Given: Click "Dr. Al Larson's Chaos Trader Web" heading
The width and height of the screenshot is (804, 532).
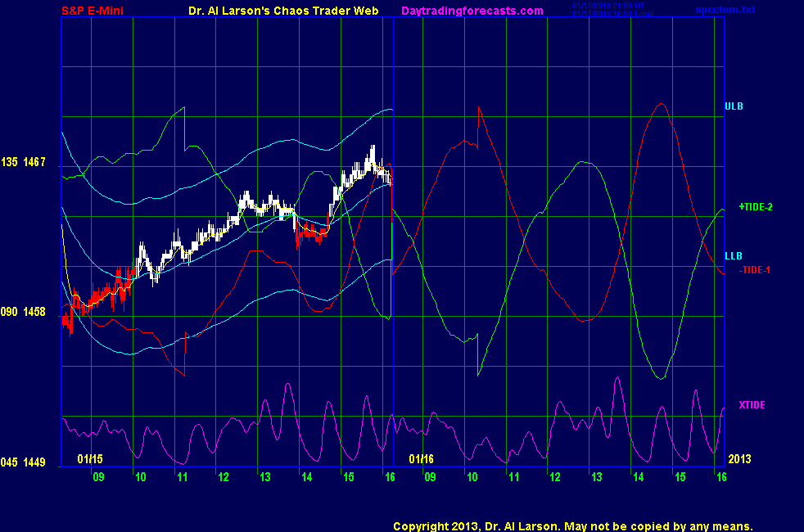Looking at the screenshot, I should click(283, 11).
